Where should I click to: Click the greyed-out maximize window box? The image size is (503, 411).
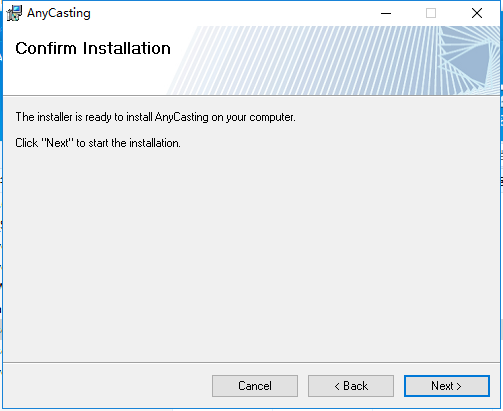431,13
